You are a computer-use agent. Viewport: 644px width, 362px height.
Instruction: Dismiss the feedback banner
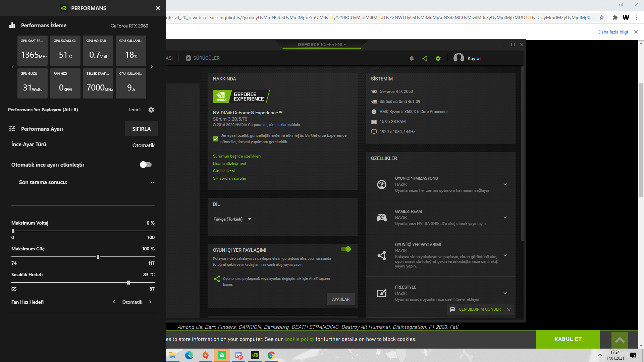(x=509, y=310)
